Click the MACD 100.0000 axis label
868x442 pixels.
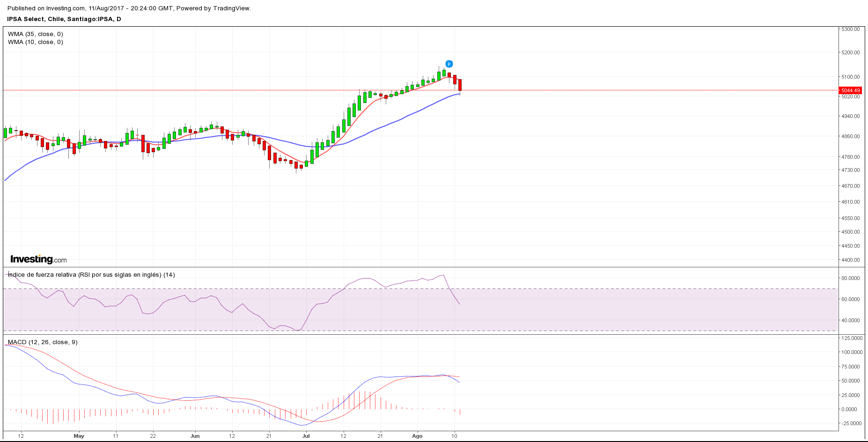852,352
